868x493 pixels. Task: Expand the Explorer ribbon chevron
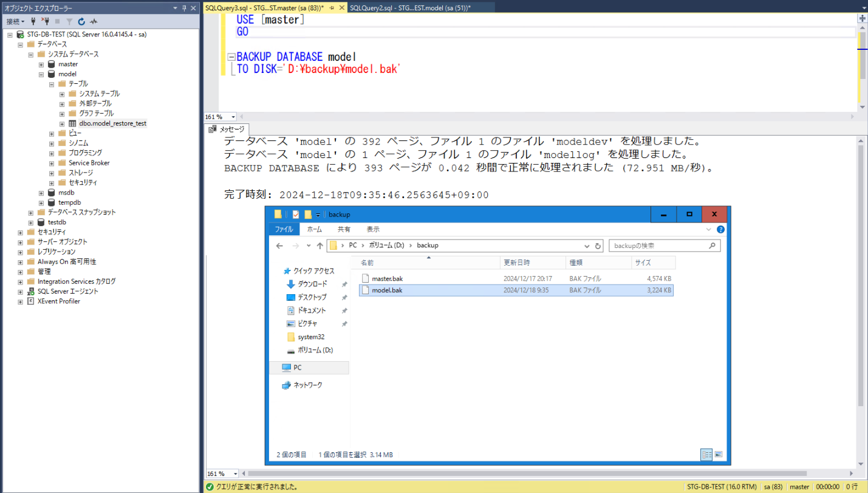(x=709, y=230)
